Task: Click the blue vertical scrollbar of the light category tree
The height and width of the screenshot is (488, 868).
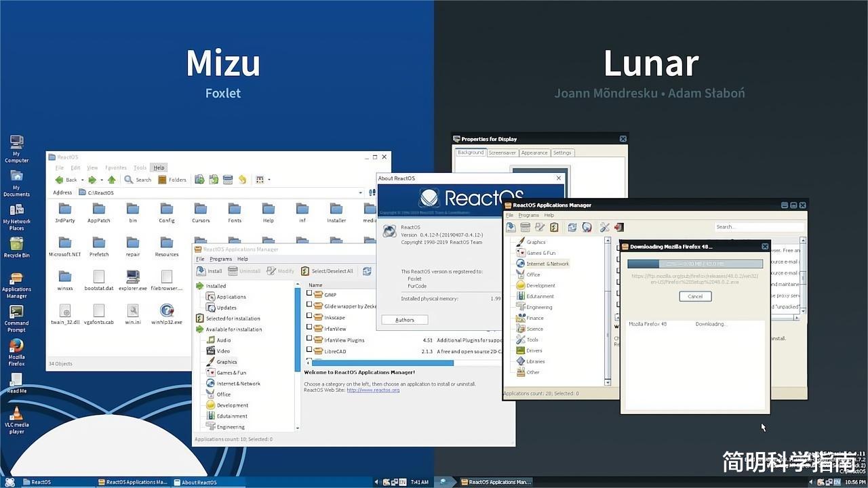Action: [298, 329]
